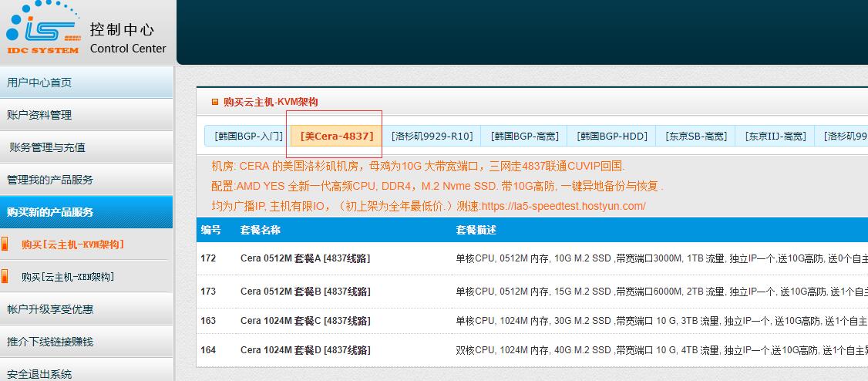Click the orange icon beside 购买[云主机-KVM架构]
Image resolution: width=868 pixels, height=381 pixels.
coord(5,244)
